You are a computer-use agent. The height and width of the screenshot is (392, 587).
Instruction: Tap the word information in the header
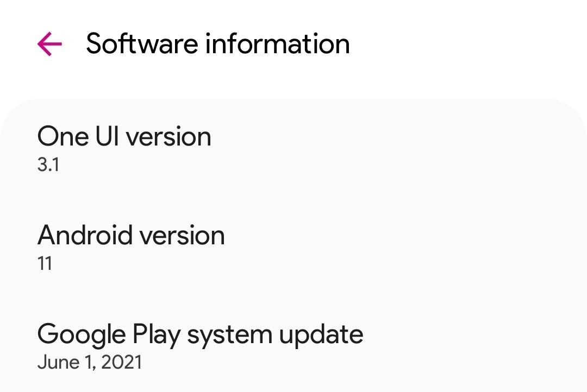tap(277, 43)
